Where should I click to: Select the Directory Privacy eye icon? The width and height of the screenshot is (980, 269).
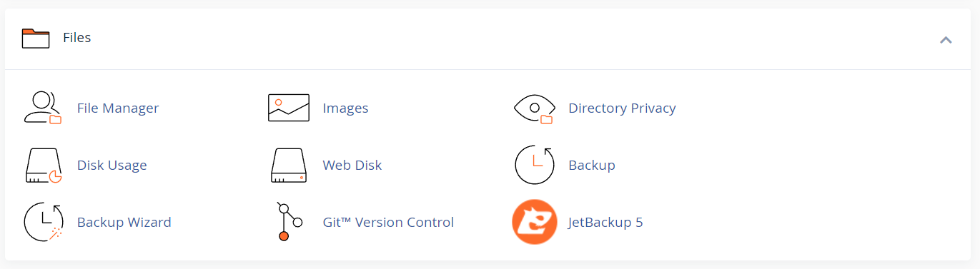point(534,108)
